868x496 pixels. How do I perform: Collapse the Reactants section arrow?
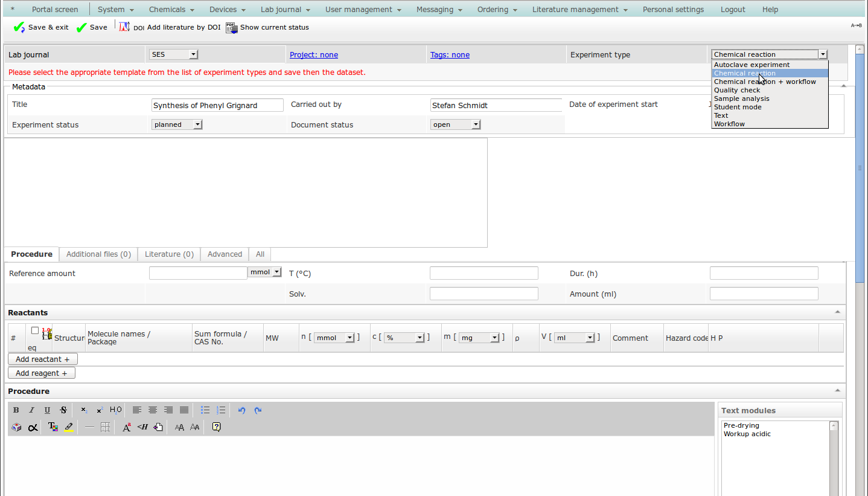click(x=837, y=312)
